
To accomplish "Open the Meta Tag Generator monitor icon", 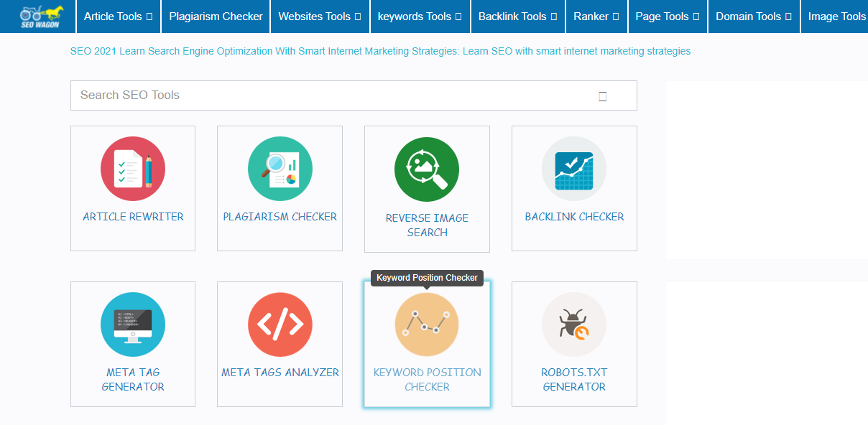I will [x=133, y=324].
